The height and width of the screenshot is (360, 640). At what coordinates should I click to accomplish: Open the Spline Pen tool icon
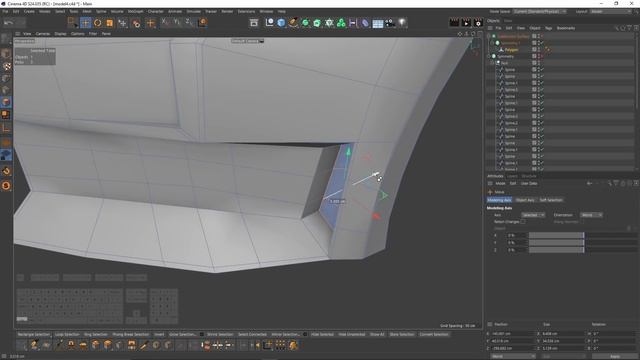[x=293, y=23]
